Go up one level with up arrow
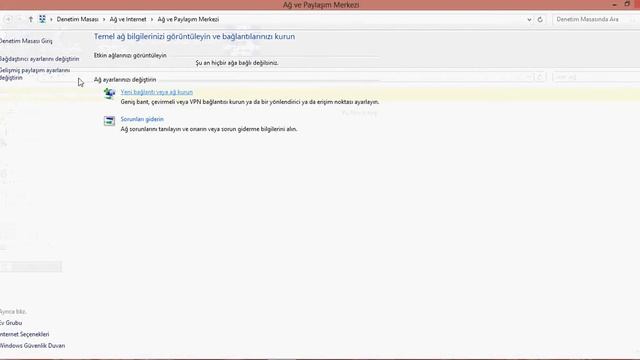 pyautogui.click(x=30, y=19)
